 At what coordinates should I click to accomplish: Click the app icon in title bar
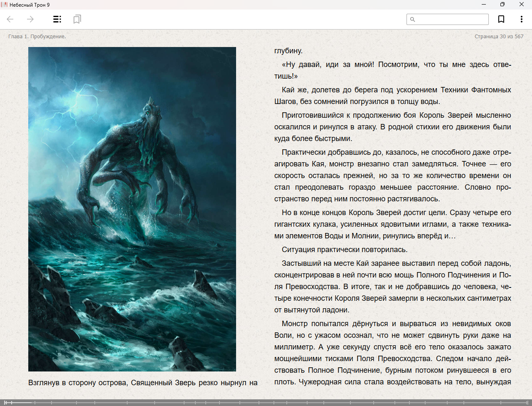[x=5, y=5]
